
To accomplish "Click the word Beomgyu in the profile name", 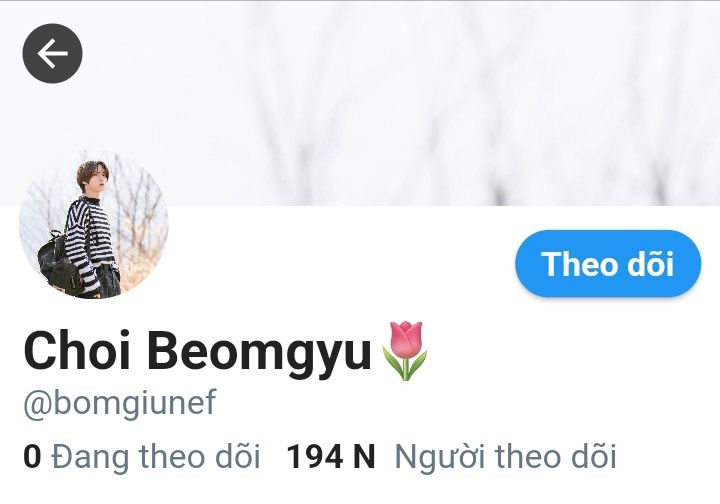I will click(x=259, y=353).
